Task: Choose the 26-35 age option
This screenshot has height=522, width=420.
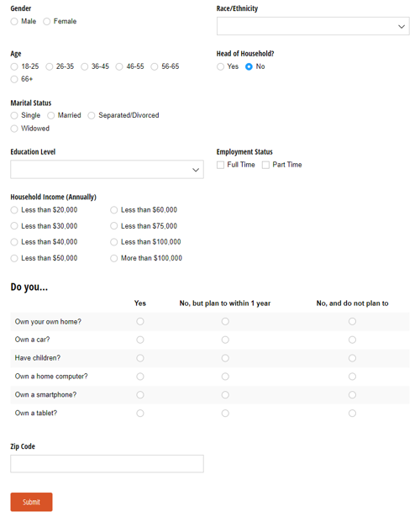Action: click(x=50, y=66)
